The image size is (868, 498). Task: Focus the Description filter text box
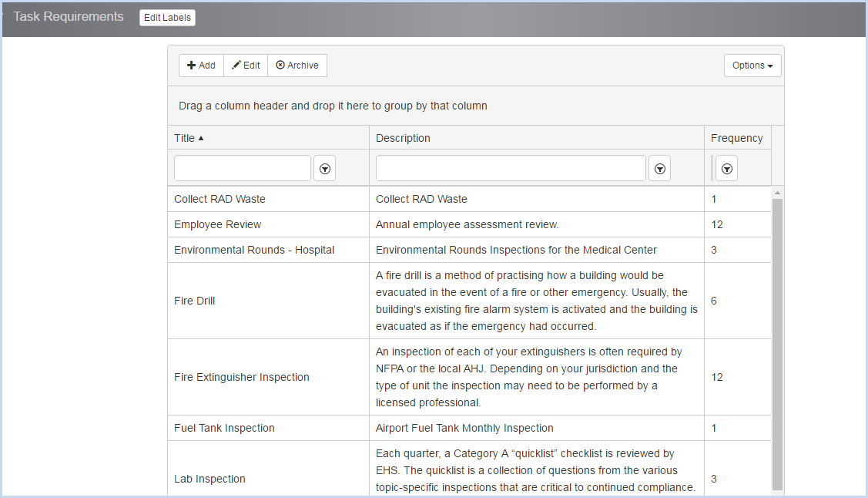(x=511, y=168)
